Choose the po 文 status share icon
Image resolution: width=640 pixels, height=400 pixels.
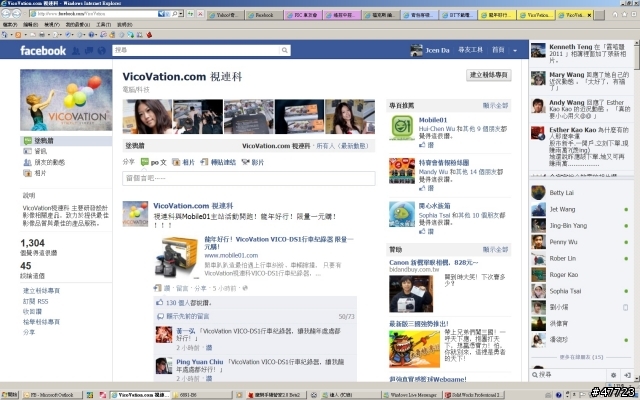tap(144, 162)
